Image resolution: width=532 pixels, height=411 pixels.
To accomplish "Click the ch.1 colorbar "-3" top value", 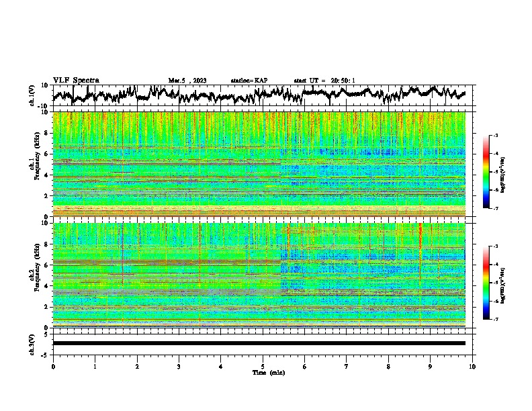I will point(496,135).
